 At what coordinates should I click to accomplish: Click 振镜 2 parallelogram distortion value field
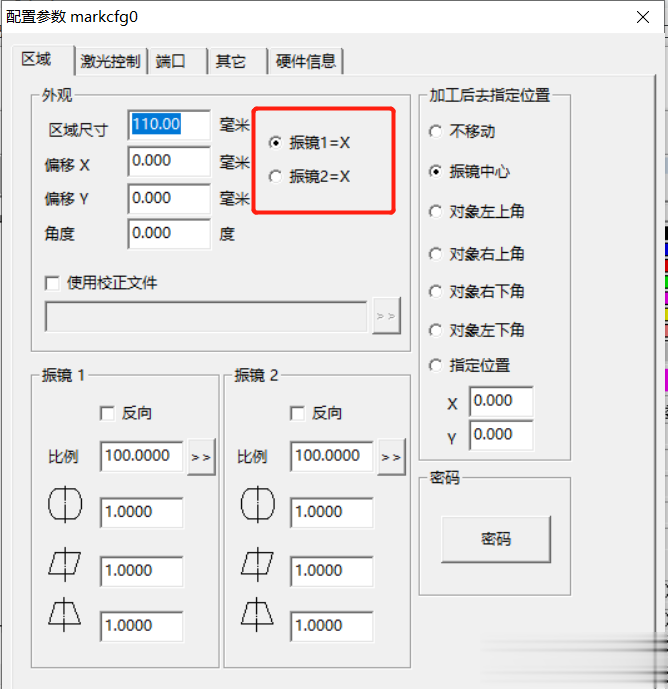[331, 571]
